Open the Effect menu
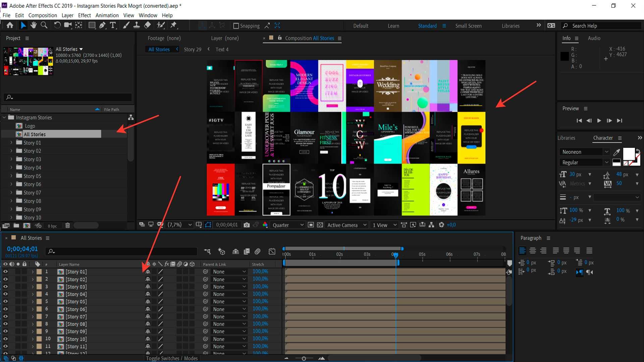The image size is (644, 362). [x=84, y=15]
